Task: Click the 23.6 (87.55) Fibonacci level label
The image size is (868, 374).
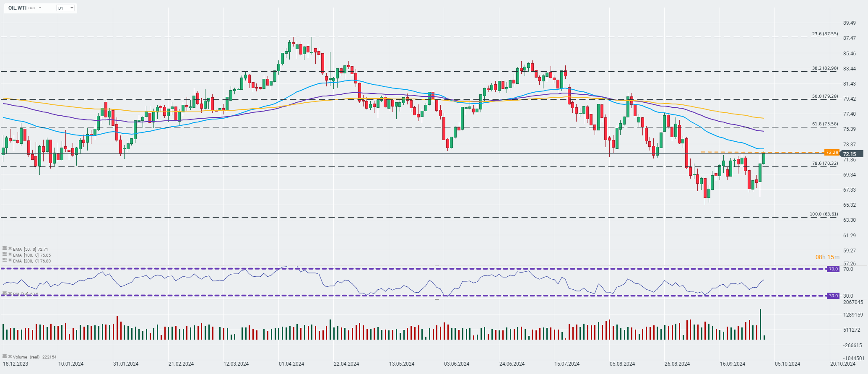Action: (x=825, y=34)
